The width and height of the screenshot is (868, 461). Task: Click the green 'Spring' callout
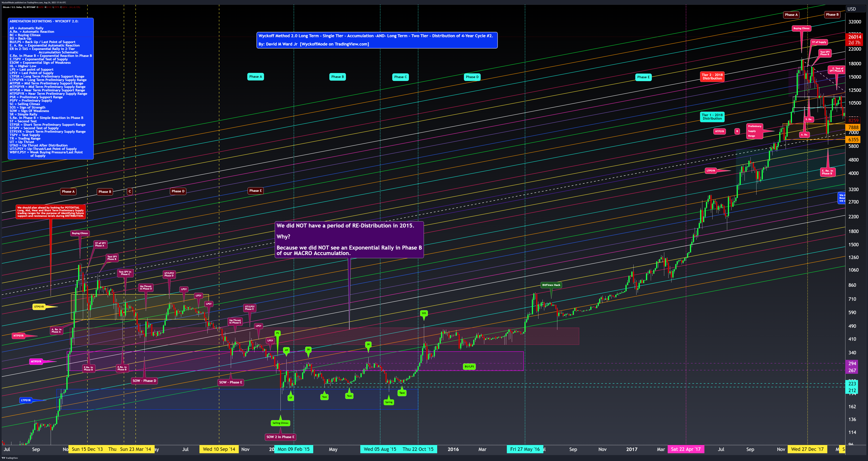point(389,402)
